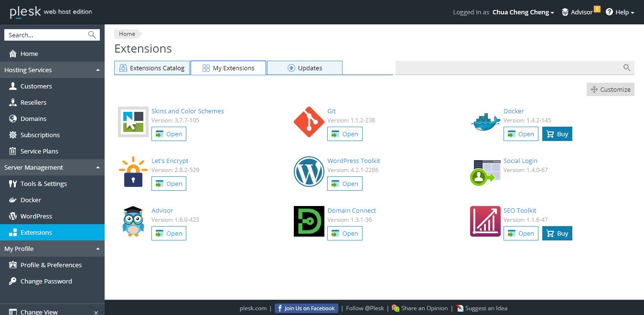Open Tools & Settings in the sidebar

pos(52,184)
